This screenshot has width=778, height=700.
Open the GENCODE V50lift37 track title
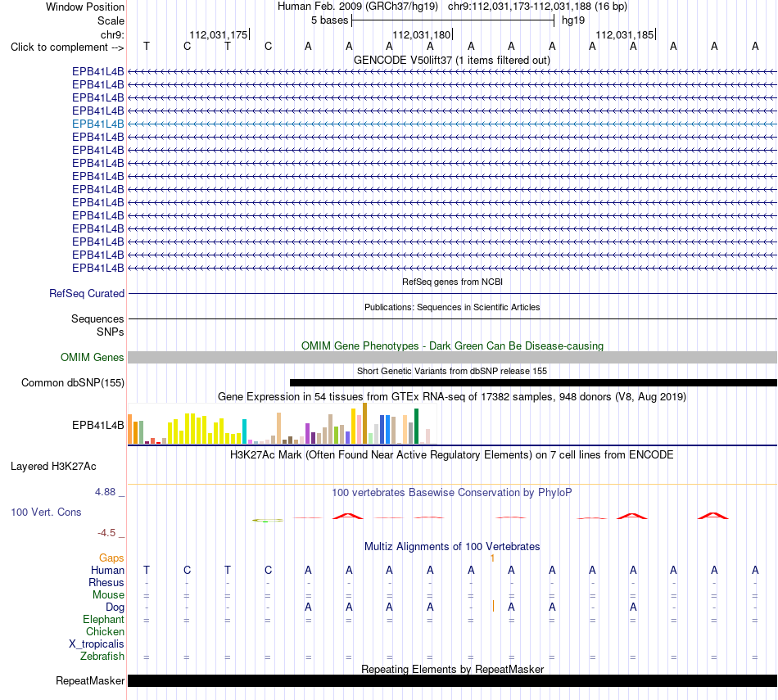(x=452, y=60)
